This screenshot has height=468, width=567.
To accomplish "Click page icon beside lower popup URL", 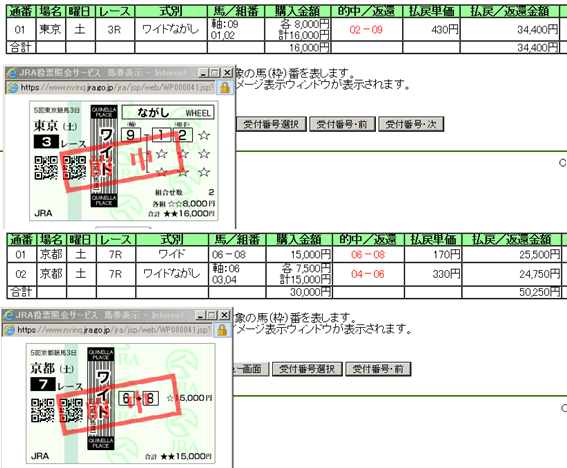I will (x=10, y=330).
